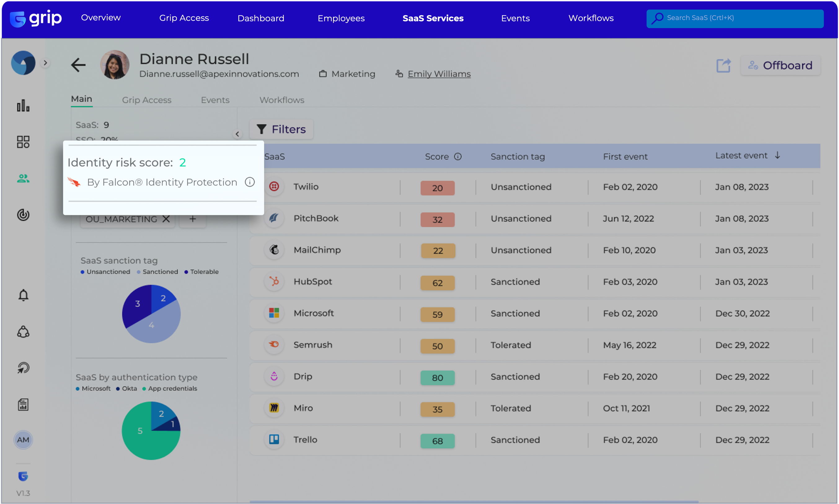Click Unsanctioned legend item
Viewport: 839px width, 504px height.
[x=105, y=272]
